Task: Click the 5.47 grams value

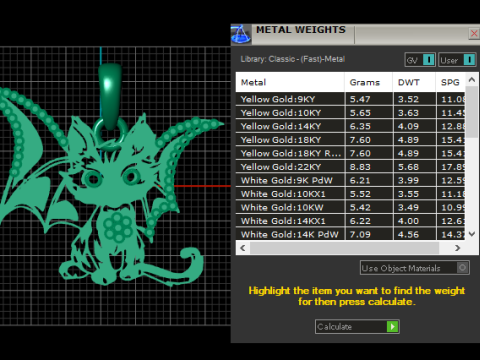Action: (360, 99)
